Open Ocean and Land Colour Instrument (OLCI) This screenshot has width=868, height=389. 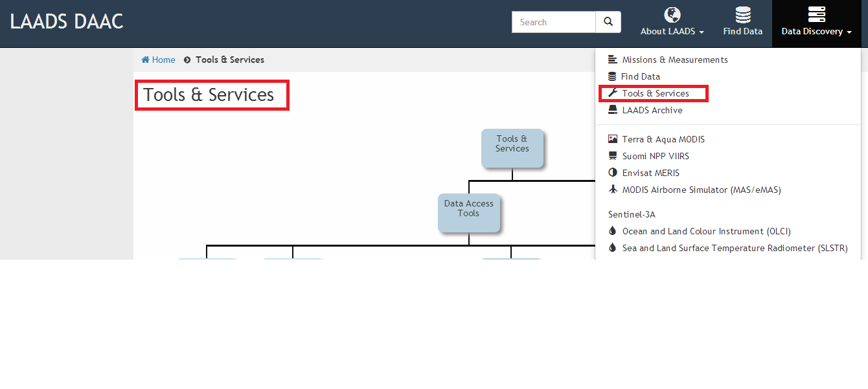tap(706, 231)
